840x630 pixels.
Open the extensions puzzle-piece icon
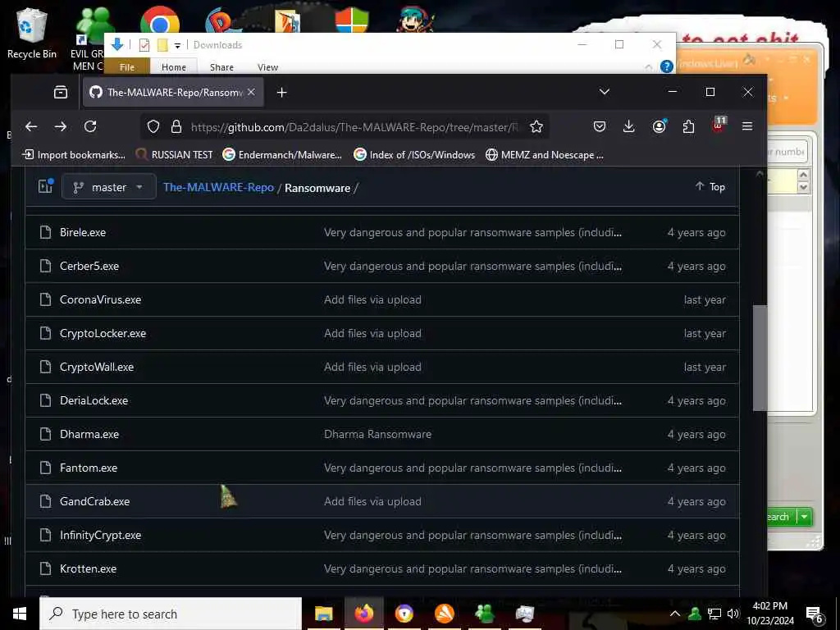[x=688, y=126]
